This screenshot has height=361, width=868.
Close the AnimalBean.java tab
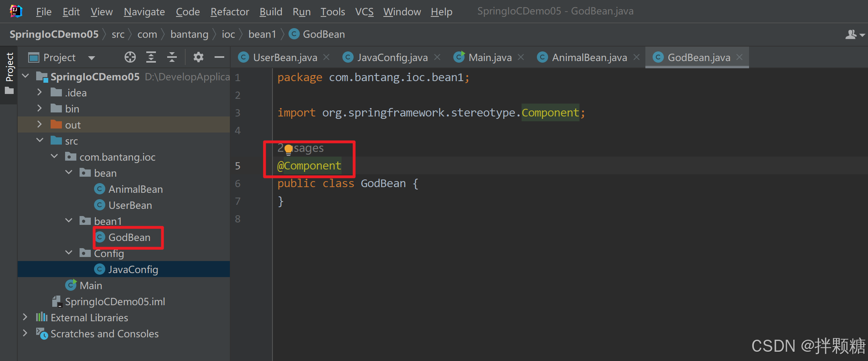click(x=637, y=57)
